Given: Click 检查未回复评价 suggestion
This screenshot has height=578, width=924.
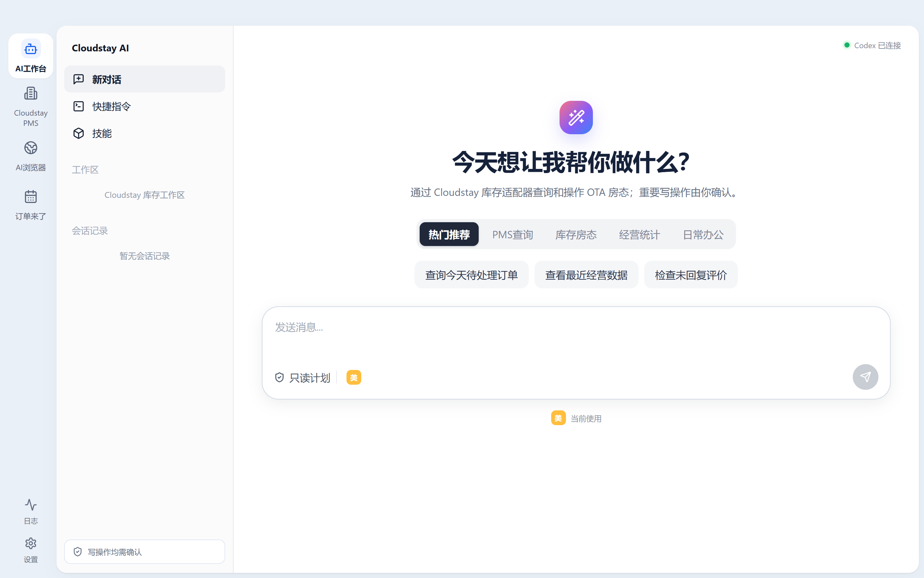Looking at the screenshot, I should pyautogui.click(x=691, y=275).
